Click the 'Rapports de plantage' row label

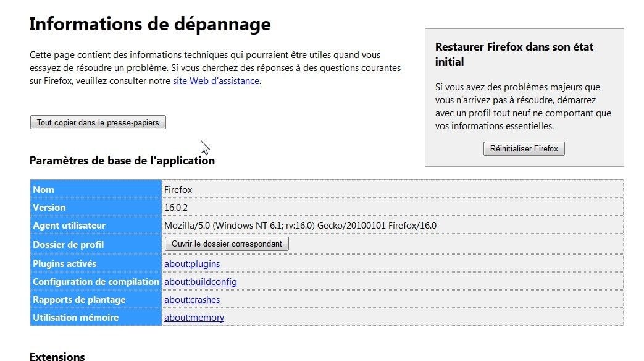pyautogui.click(x=79, y=300)
